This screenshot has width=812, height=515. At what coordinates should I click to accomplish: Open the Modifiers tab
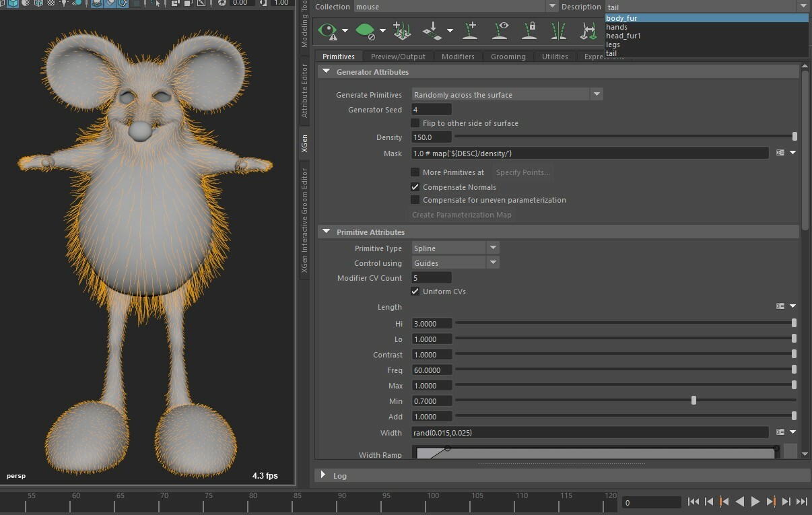(458, 57)
